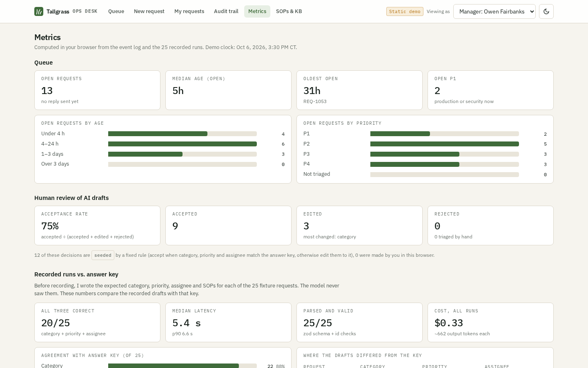Click the Parsed and valid 25/25 value
The image size is (588, 368).
(318, 323)
